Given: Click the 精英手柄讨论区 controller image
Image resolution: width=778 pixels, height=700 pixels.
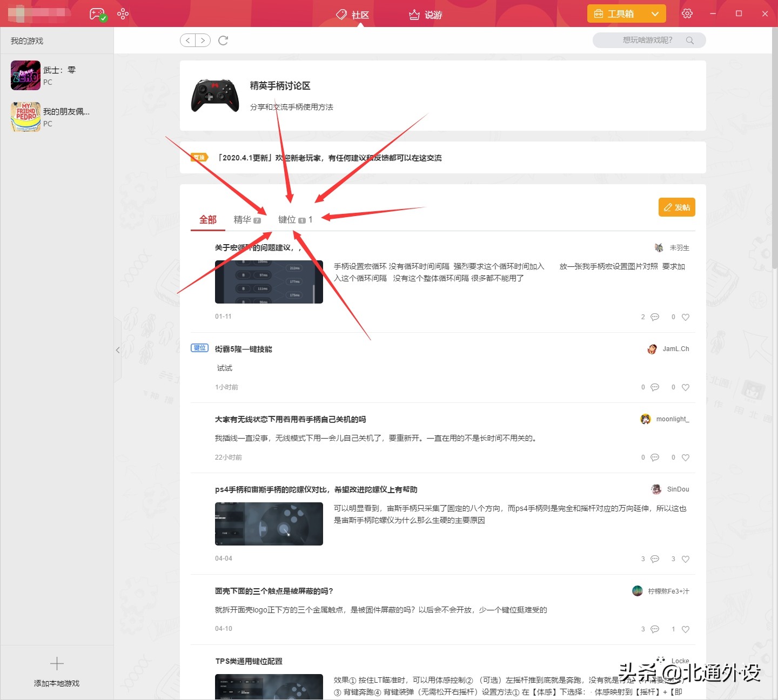Looking at the screenshot, I should point(215,96).
